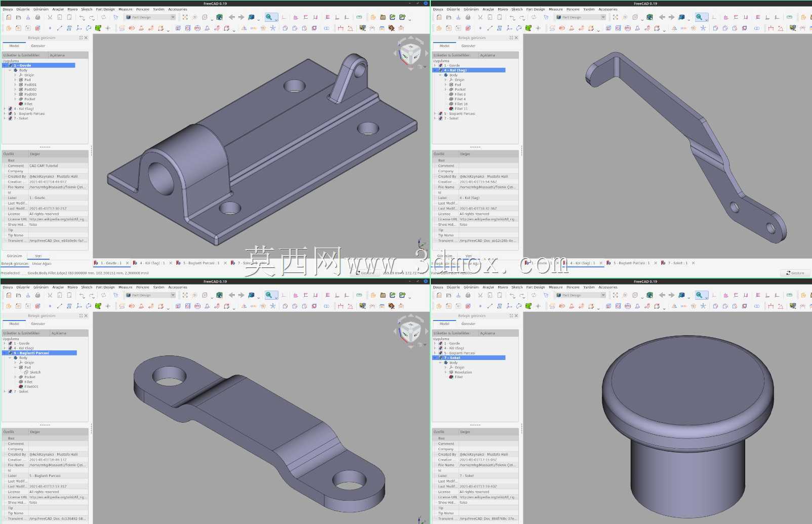Open the Measure menu in the Soket window
This screenshot has height=524, width=812.
(x=555, y=287)
